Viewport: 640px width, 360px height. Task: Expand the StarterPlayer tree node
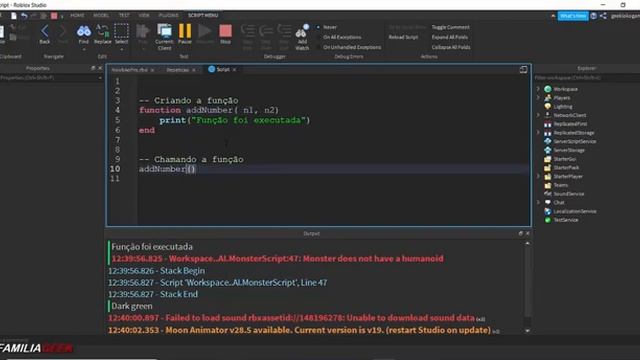[538, 176]
